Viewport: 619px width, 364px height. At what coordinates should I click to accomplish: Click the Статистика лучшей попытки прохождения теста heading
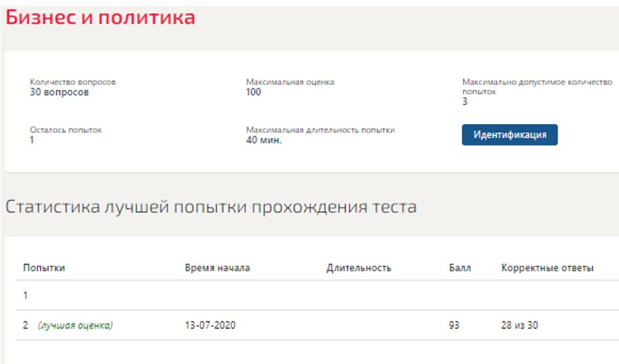(210, 208)
